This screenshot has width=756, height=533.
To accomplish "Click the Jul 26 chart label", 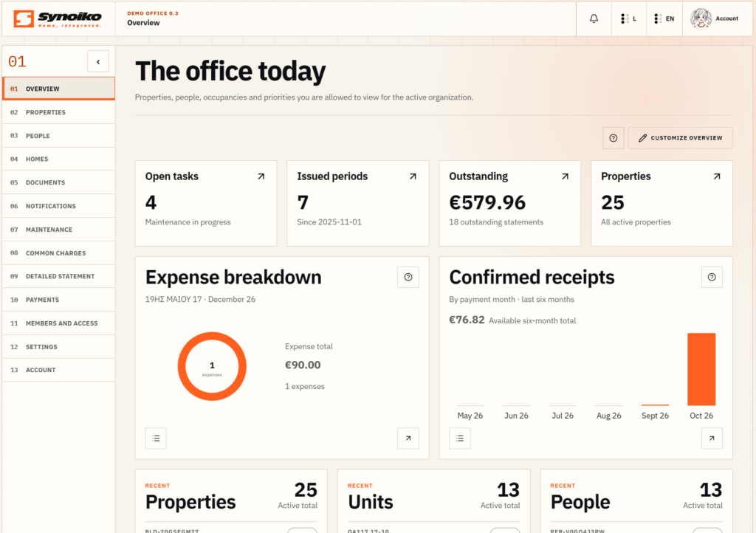I will [563, 416].
